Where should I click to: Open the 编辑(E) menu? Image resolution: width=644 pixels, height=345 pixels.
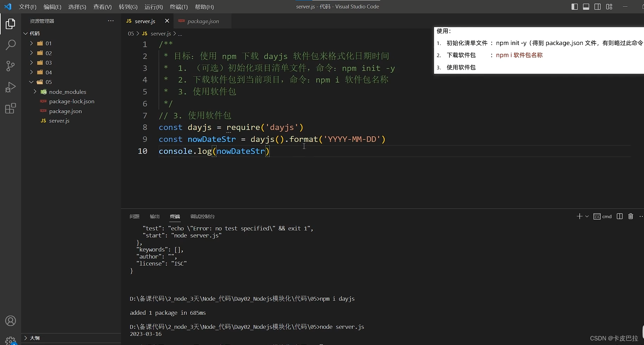[52, 7]
